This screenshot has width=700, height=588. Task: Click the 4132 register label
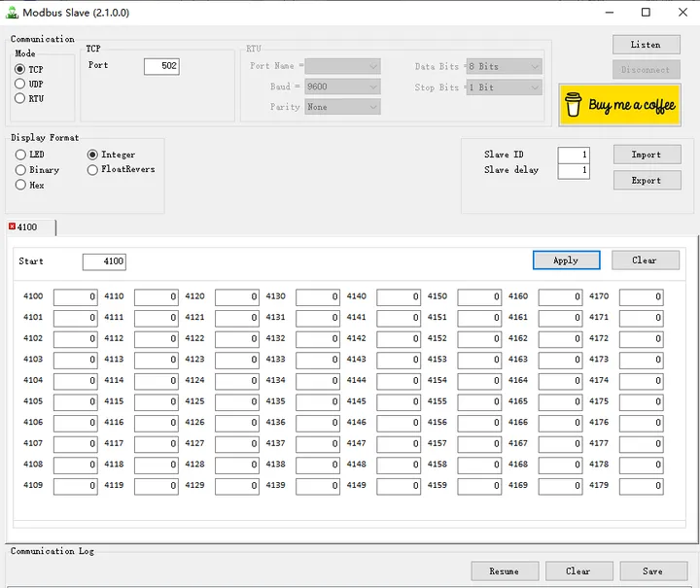tap(275, 338)
